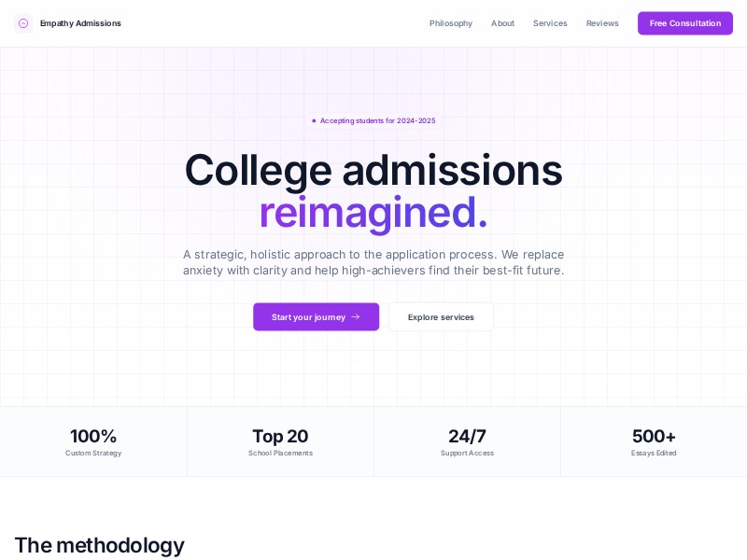The image size is (747, 560).
Task: Click the 100% Custom Strategy stat
Action: pyautogui.click(x=93, y=441)
